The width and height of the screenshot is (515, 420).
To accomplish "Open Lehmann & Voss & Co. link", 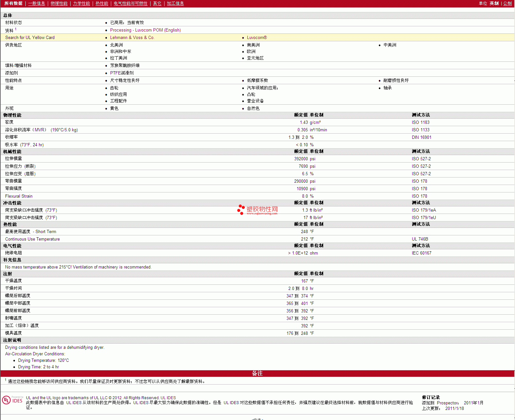I will tap(132, 37).
